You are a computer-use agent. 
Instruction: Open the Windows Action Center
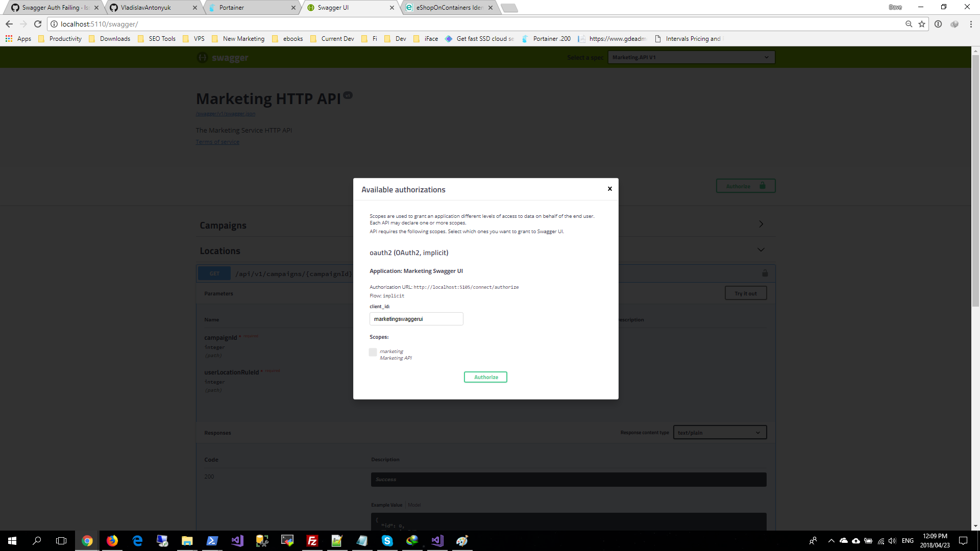963,541
